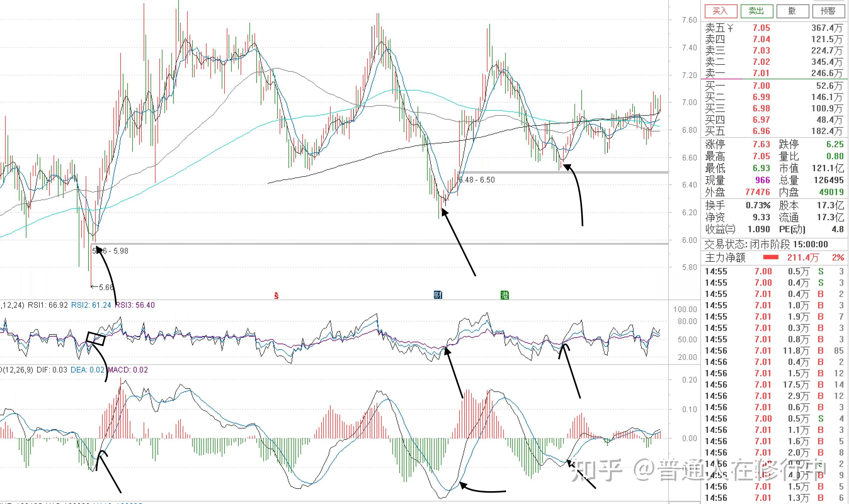Viewport: 849px width, 504px height.
Task: Select the 买二 row priced 6.99
Action: pyautogui.click(x=774, y=97)
